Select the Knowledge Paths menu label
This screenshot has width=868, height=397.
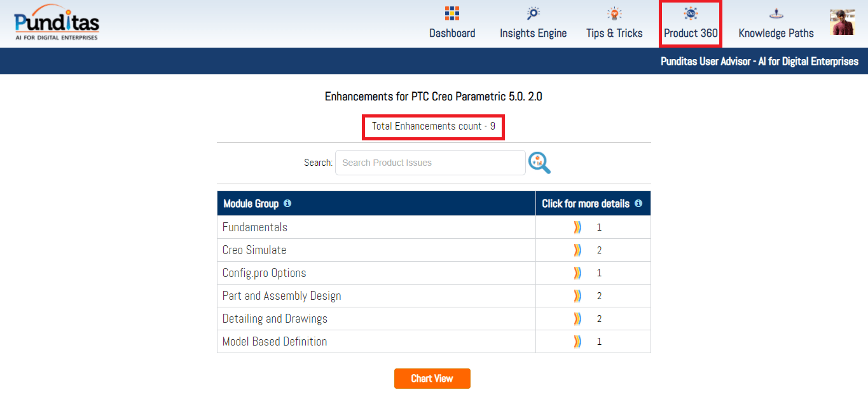(776, 34)
